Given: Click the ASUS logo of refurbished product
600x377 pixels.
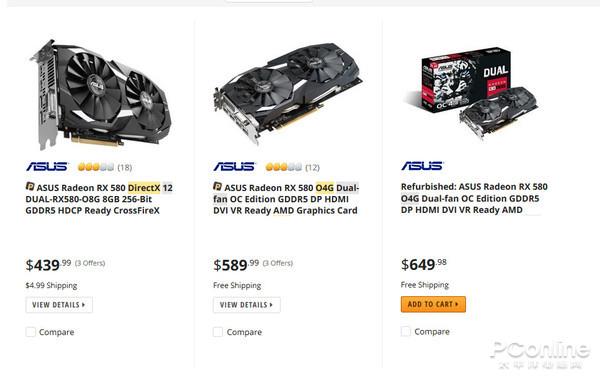Looking at the screenshot, I should click(x=422, y=166).
